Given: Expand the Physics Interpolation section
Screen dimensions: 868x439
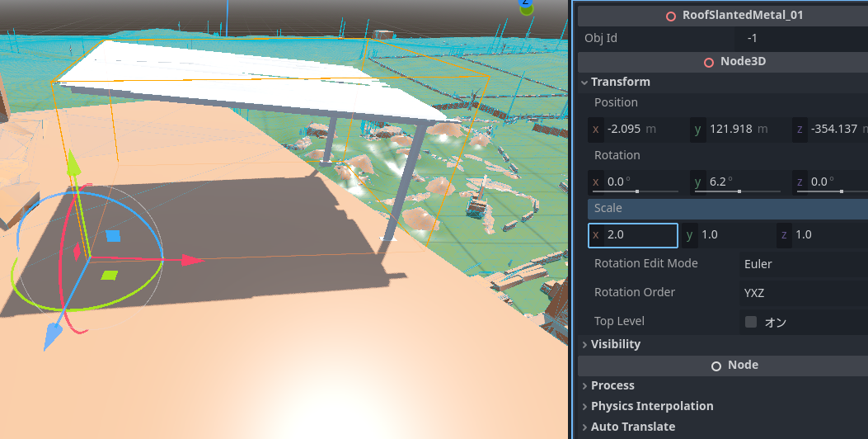Looking at the screenshot, I should pos(584,406).
